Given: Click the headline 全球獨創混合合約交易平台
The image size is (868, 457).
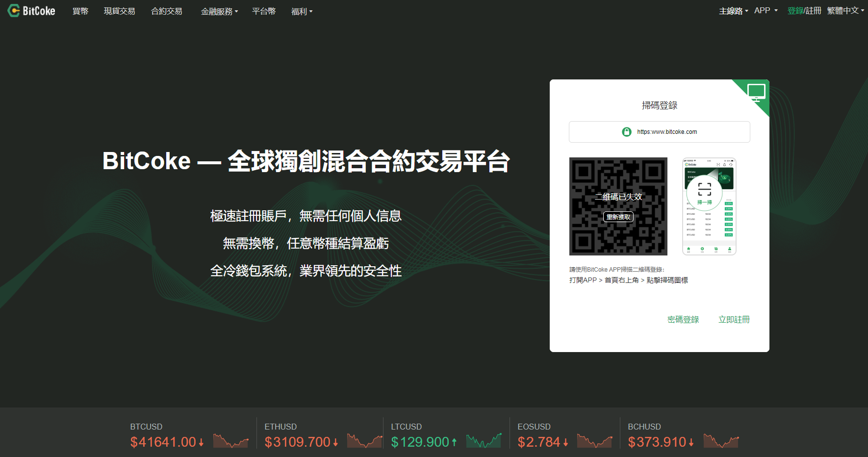Looking at the screenshot, I should [369, 161].
